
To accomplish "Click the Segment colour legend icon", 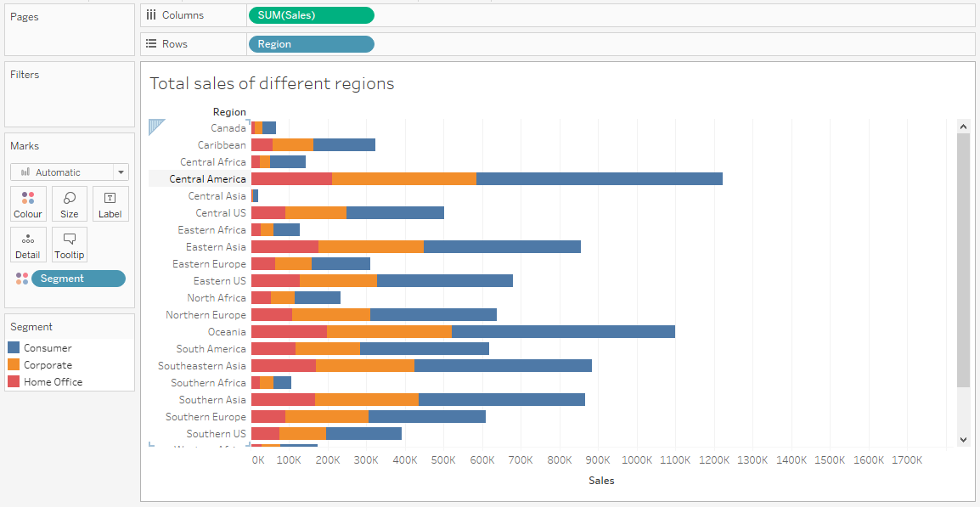I will point(22,278).
